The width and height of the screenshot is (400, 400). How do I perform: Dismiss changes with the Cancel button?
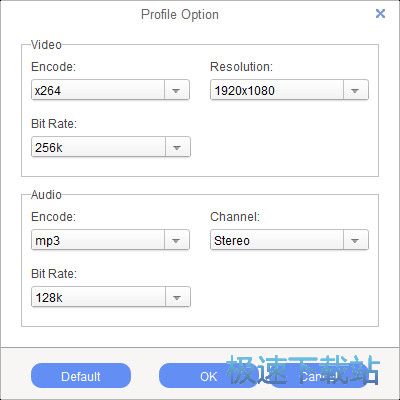pos(318,376)
